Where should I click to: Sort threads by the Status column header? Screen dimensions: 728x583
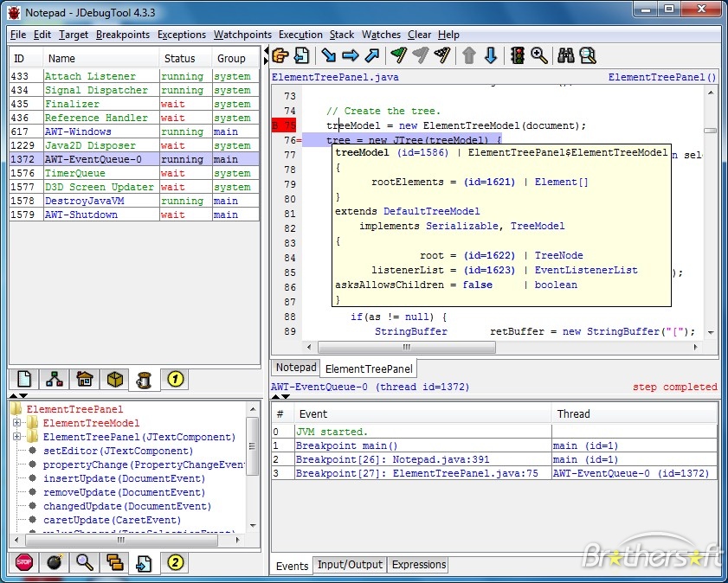pos(185,59)
